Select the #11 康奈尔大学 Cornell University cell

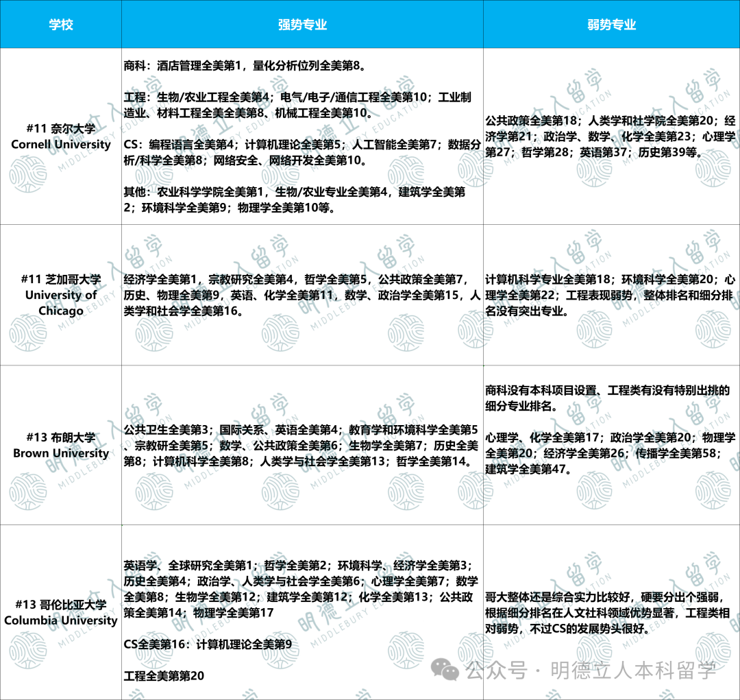[61, 136]
